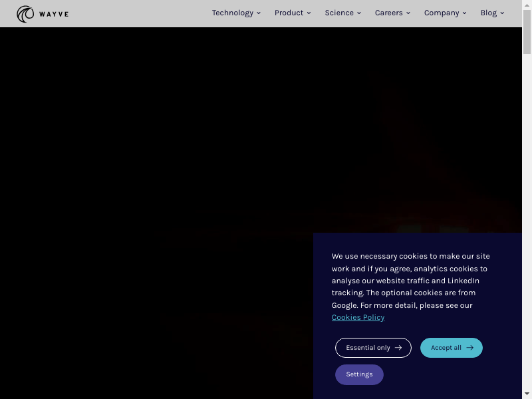Click the scrollbar down arrow
This screenshot has height=399, width=532.
pyautogui.click(x=527, y=394)
